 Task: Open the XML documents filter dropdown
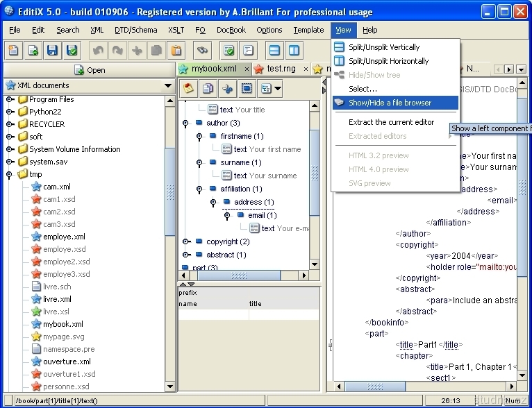tap(168, 85)
